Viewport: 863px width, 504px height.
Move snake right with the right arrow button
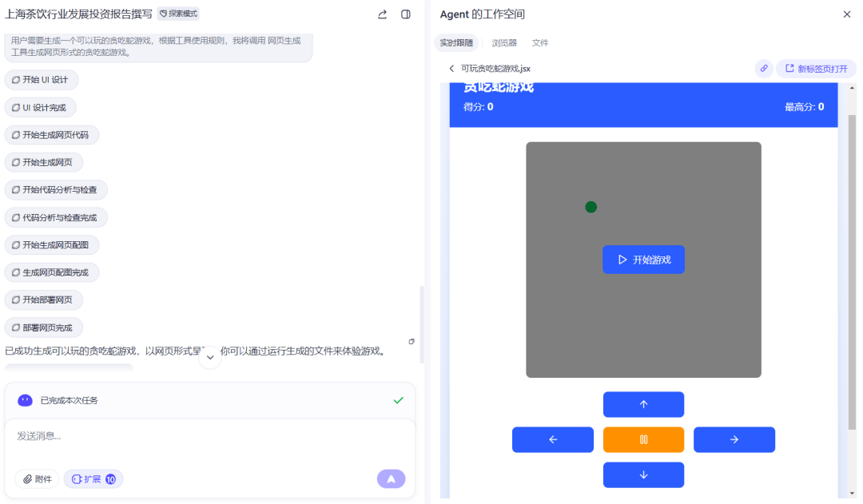coord(734,439)
